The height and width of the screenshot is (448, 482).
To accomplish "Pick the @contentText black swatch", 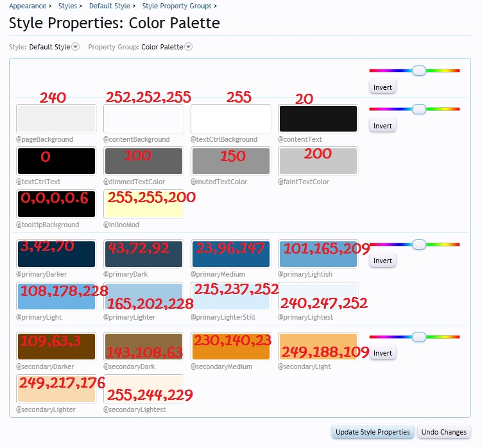I will click(x=318, y=119).
